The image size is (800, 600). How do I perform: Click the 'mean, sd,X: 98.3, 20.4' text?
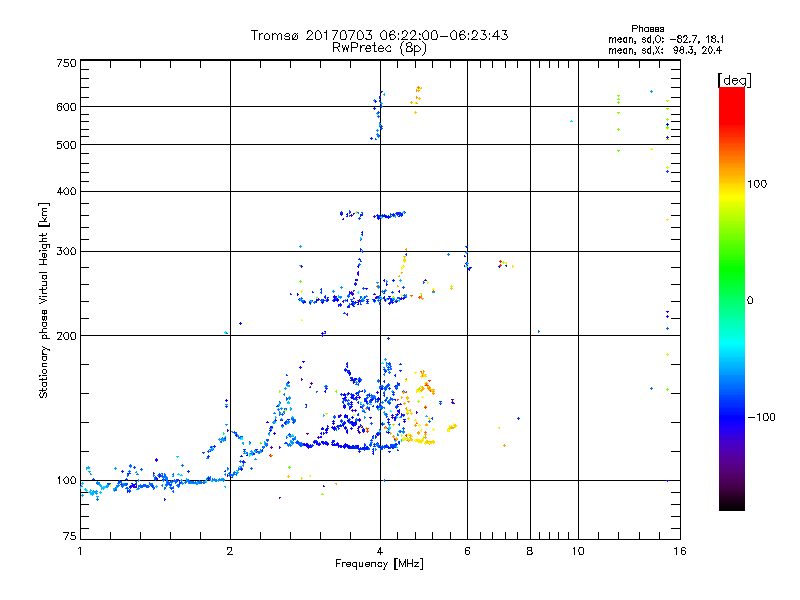click(x=665, y=50)
